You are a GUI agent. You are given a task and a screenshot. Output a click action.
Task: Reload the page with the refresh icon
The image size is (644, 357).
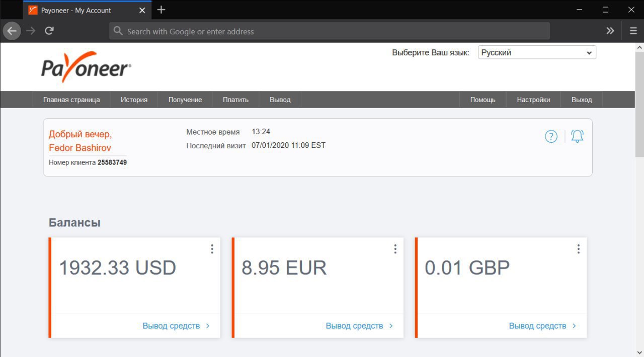pyautogui.click(x=49, y=31)
